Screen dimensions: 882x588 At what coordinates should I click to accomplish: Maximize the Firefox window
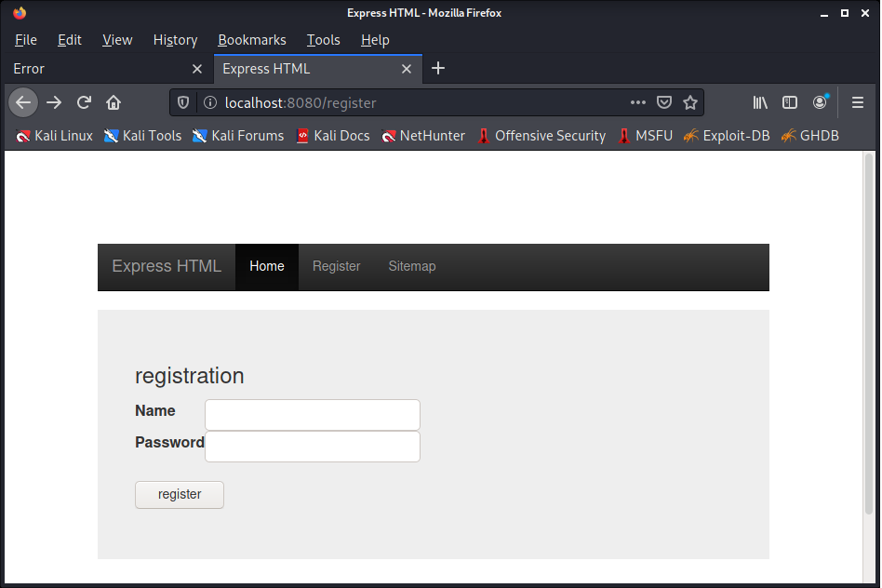click(844, 13)
